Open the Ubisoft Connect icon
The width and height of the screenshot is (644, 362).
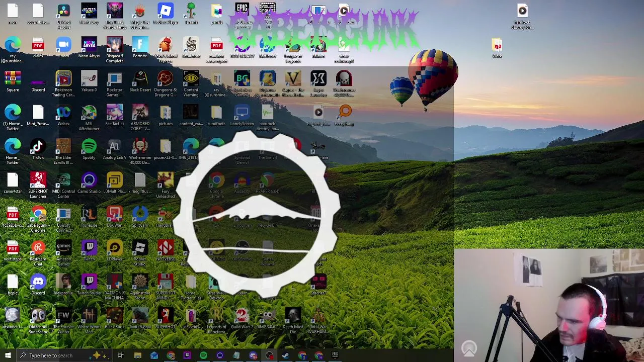(x=63, y=218)
